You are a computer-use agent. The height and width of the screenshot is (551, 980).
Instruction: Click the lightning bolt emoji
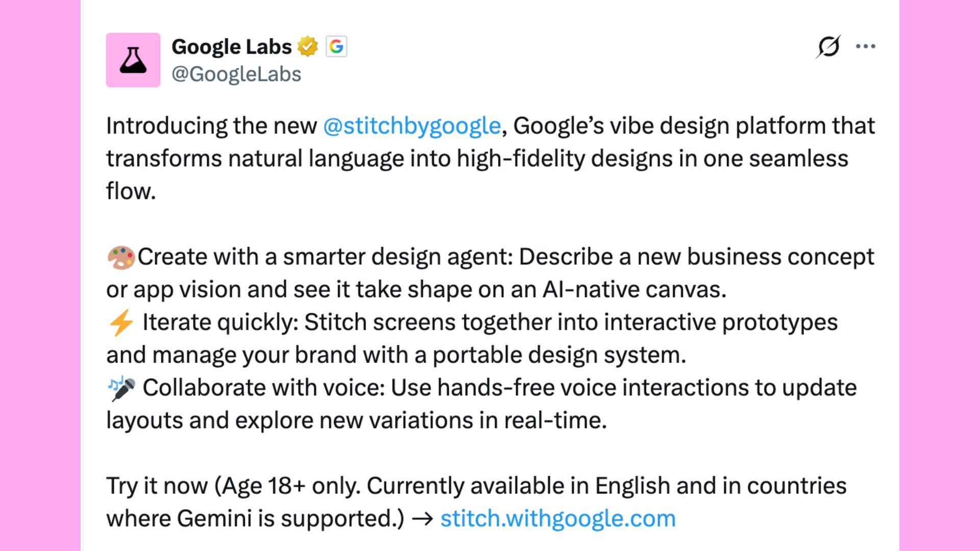(x=121, y=322)
